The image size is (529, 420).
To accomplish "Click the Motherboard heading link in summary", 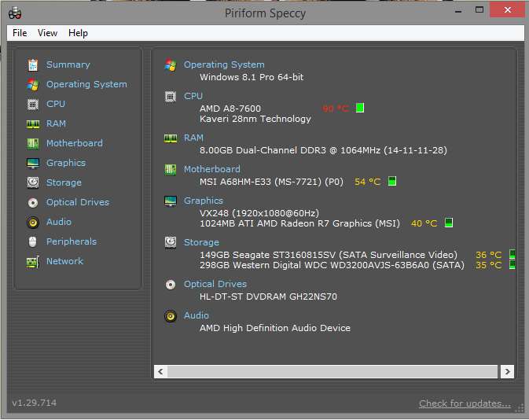I will 212,169.
